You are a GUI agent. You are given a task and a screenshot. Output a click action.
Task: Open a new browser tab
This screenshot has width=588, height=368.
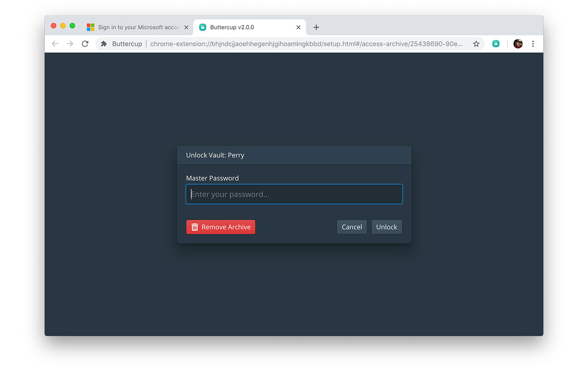(x=316, y=27)
